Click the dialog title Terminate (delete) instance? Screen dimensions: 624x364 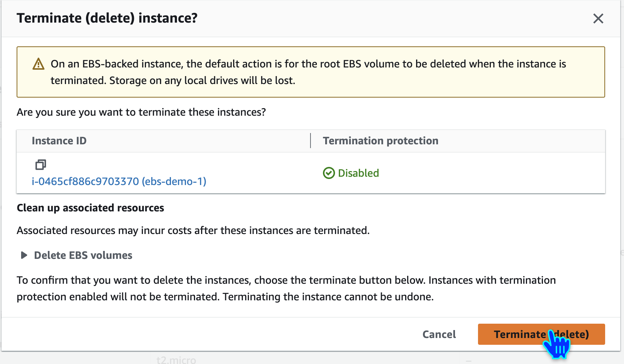[107, 18]
